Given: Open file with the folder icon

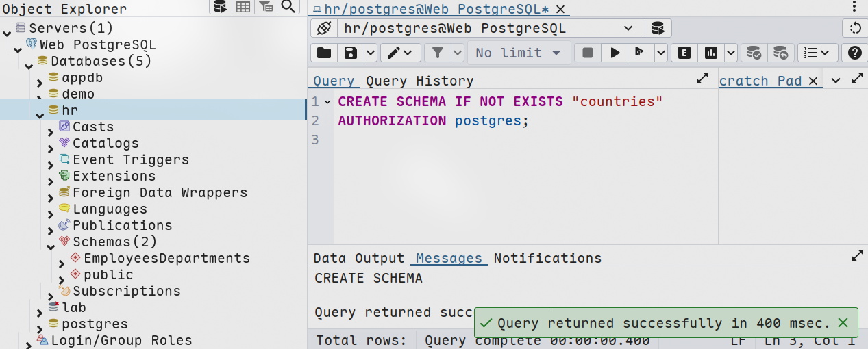Looking at the screenshot, I should (324, 53).
